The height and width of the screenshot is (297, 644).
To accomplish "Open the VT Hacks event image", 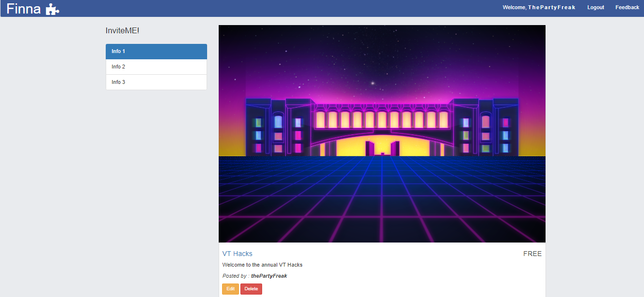I will pos(382,134).
